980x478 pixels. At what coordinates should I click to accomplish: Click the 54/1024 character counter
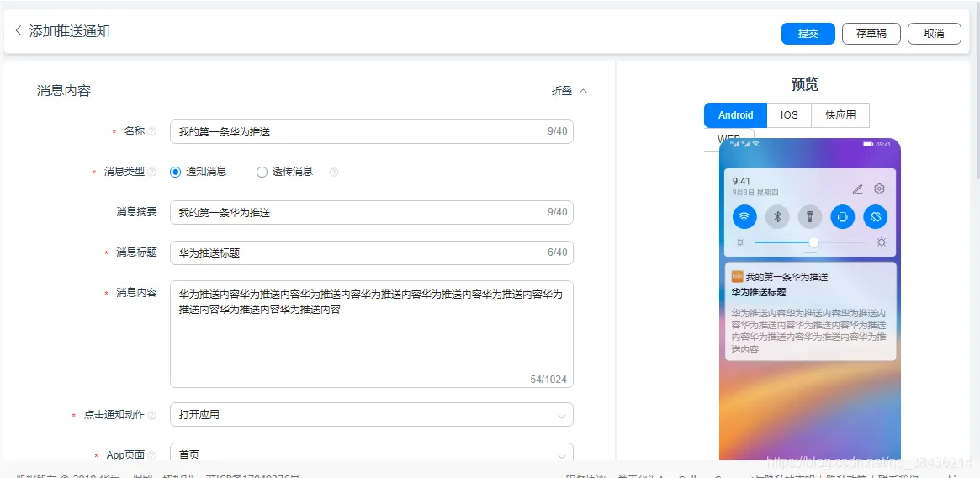548,380
